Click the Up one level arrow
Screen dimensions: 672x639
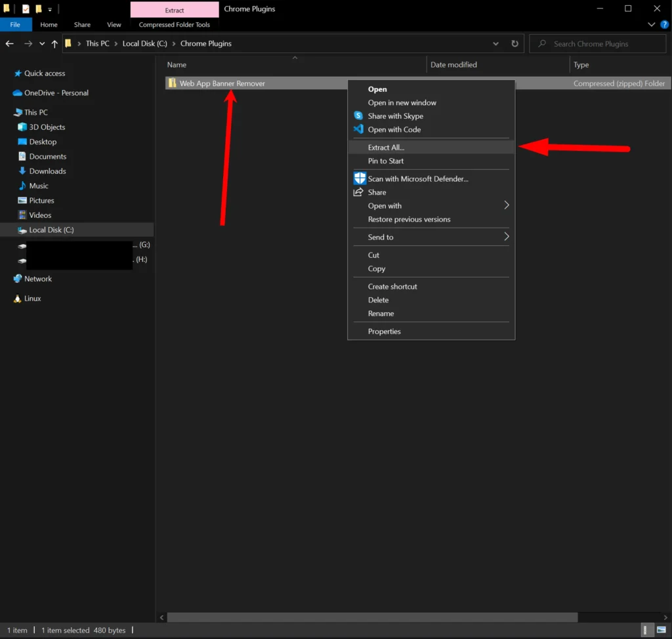54,44
